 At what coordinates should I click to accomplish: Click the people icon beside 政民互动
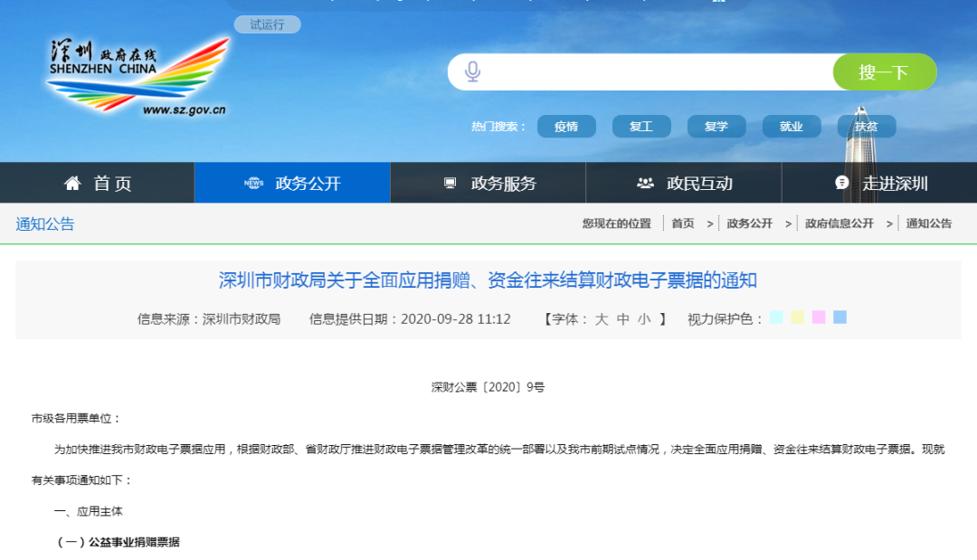[646, 182]
